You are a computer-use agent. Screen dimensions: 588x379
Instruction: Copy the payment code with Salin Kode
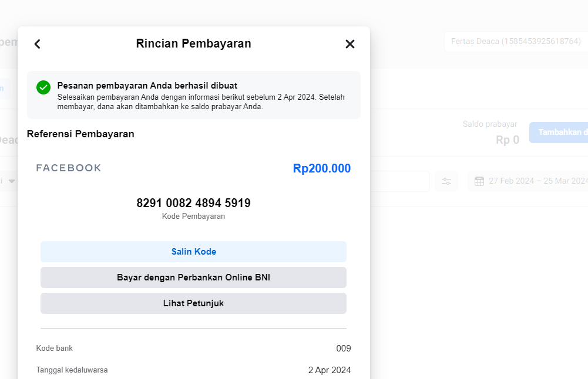pyautogui.click(x=193, y=252)
